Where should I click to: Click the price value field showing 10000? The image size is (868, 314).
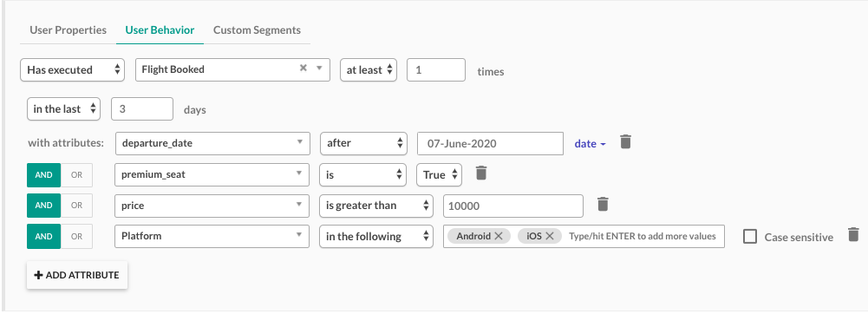click(513, 206)
